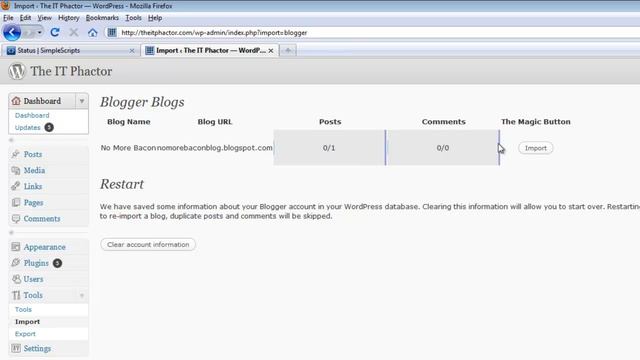Collapse the Tools menu arrow
Image resolution: width=640 pixels, height=360 pixels.
[82, 296]
